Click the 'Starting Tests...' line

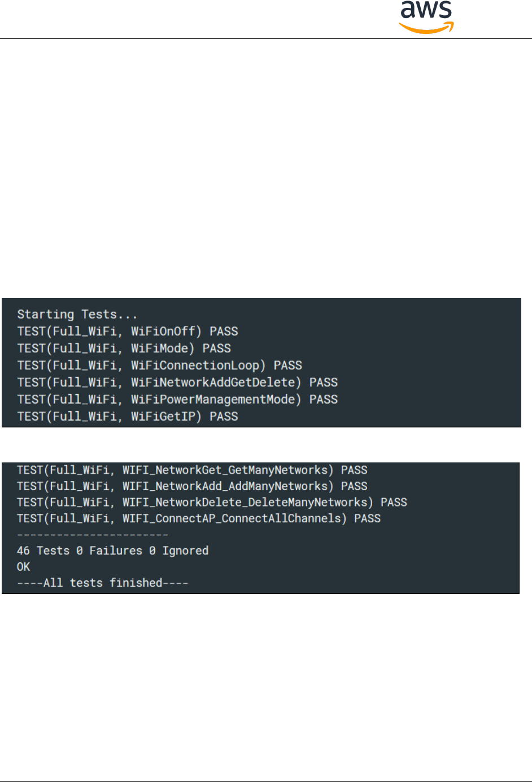coord(77,314)
